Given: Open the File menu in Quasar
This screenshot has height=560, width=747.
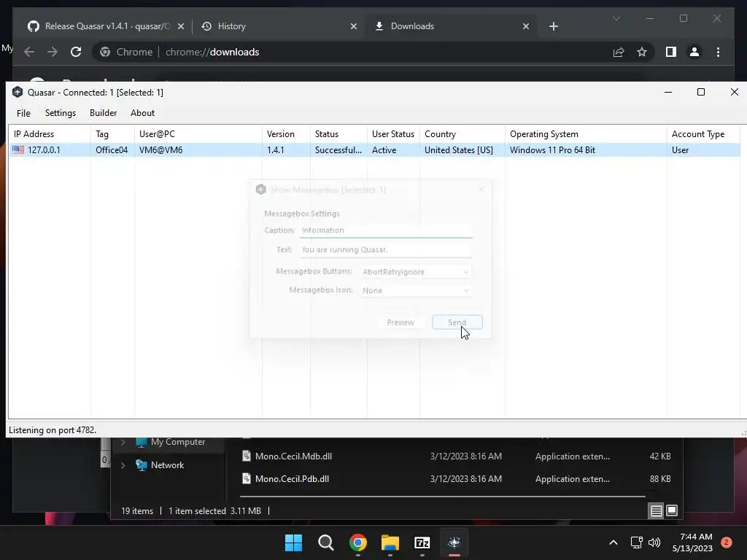Looking at the screenshot, I should click(x=23, y=113).
